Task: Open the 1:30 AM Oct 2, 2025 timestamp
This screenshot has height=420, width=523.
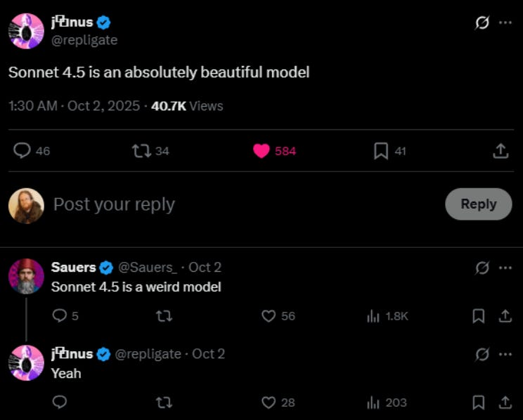Action: click(75, 106)
